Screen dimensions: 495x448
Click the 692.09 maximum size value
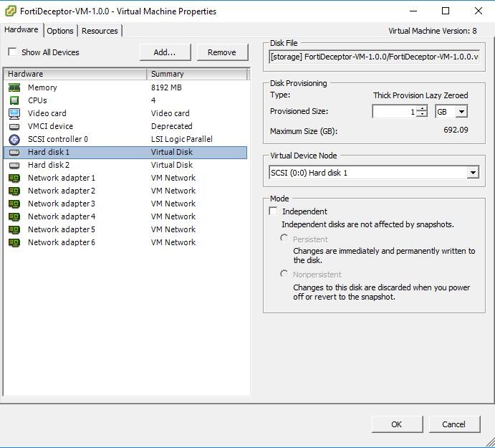click(x=456, y=130)
